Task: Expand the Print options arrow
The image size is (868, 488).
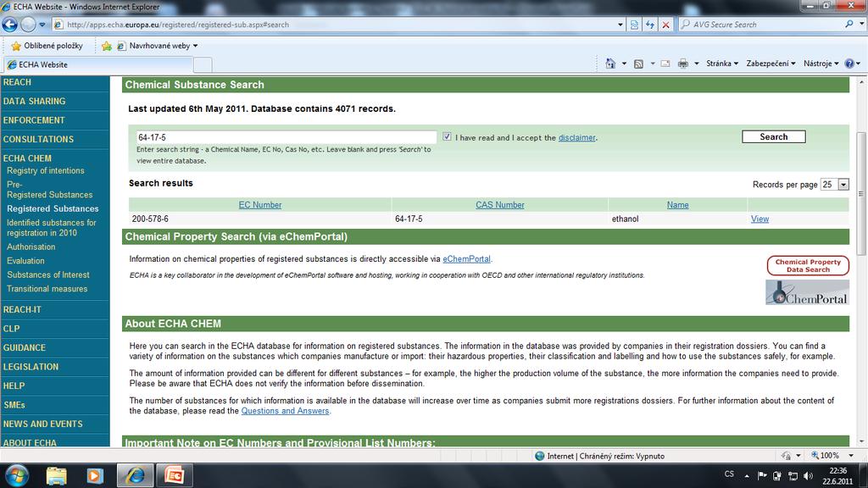Action: pyautogui.click(x=697, y=64)
